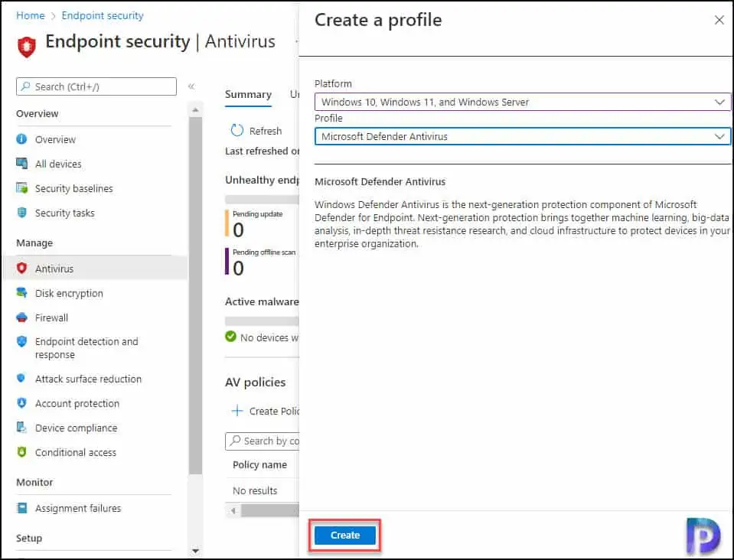This screenshot has width=734, height=560.
Task: Click the No results table text
Action: (x=255, y=490)
